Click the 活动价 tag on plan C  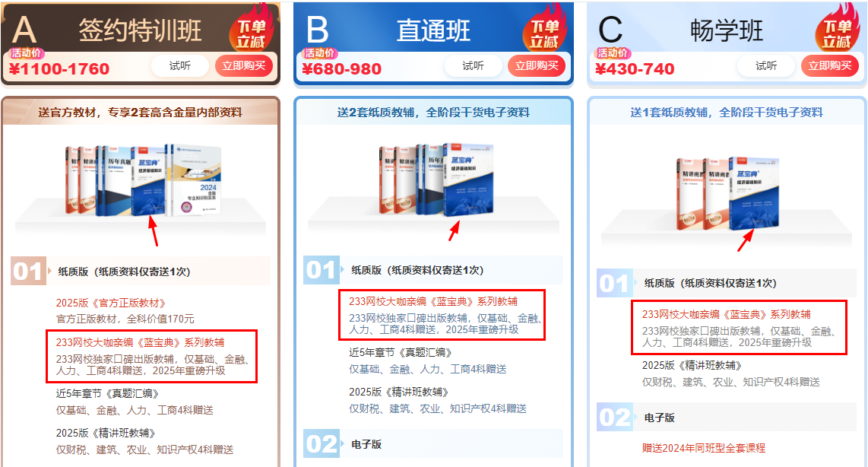tap(613, 53)
